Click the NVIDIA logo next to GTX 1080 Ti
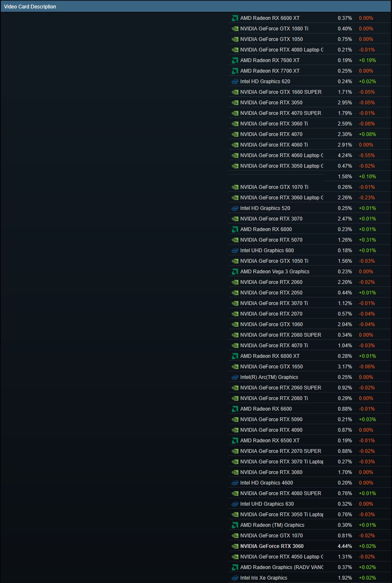The image size is (392, 583). click(x=235, y=29)
